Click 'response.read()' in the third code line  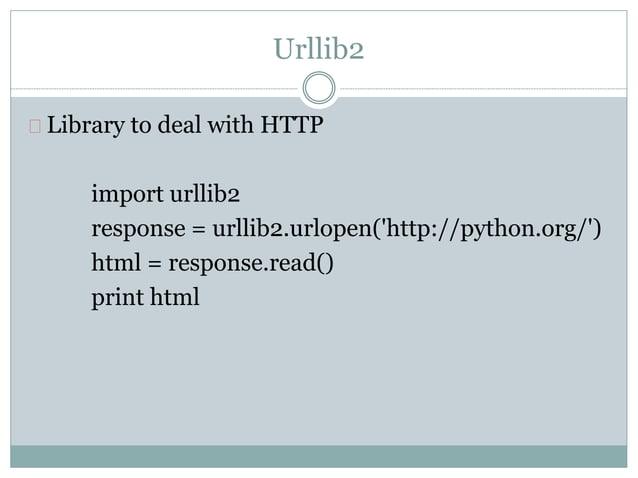click(x=251, y=263)
